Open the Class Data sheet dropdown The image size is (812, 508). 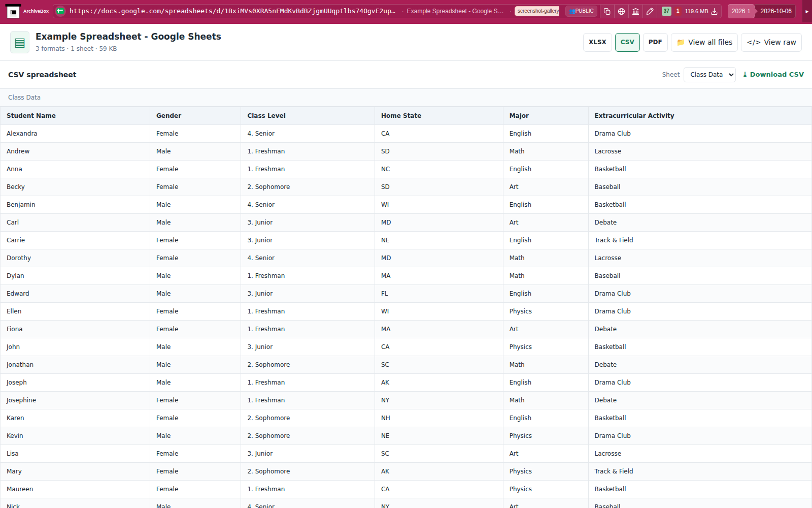[709, 75]
